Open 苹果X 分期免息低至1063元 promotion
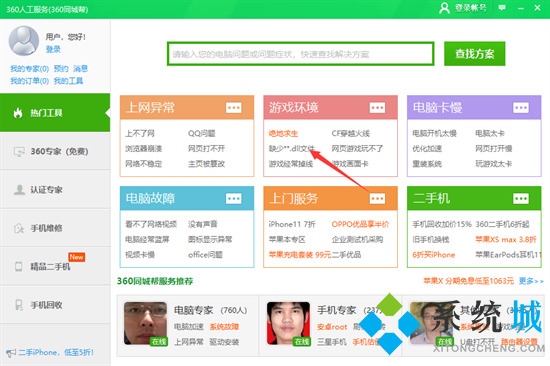The width and height of the screenshot is (550, 366). click(x=469, y=281)
